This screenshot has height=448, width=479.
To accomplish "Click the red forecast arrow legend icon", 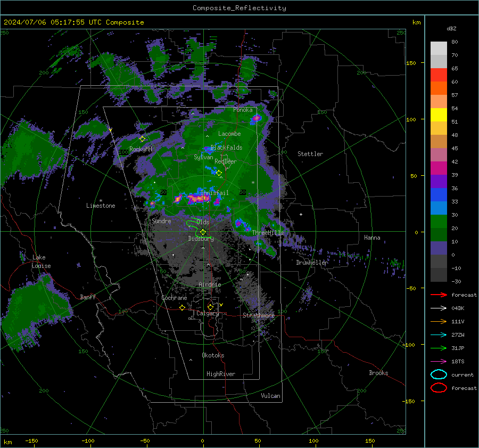I will 439,295.
